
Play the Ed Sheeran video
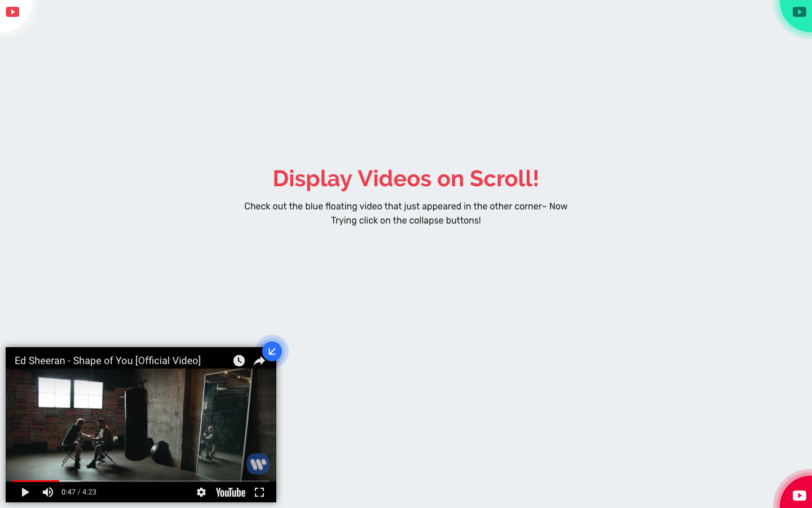pyautogui.click(x=25, y=492)
